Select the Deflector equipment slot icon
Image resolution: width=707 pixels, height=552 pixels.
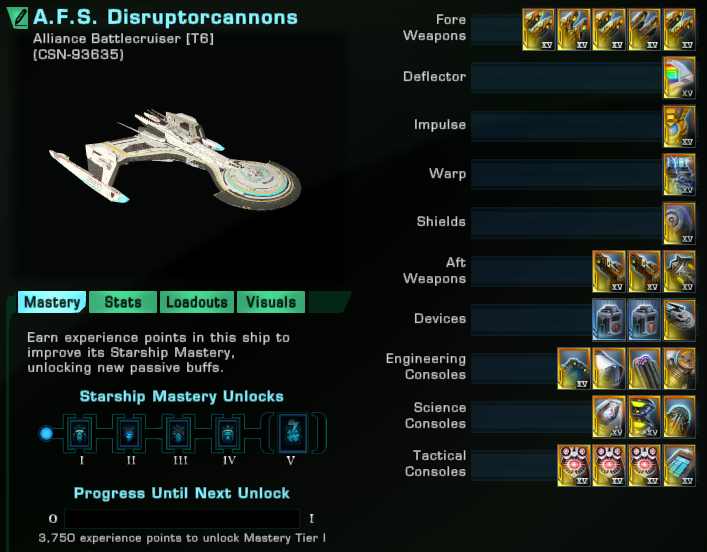[679, 77]
